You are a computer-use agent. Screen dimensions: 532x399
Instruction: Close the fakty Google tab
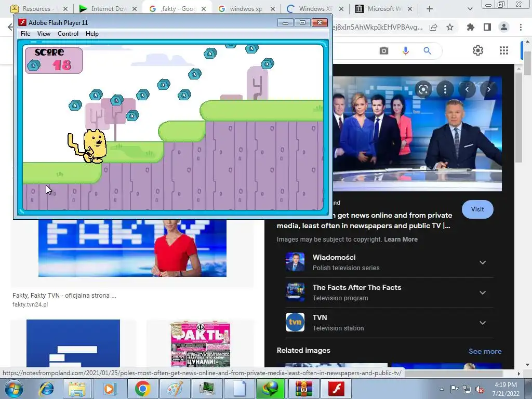click(x=204, y=9)
